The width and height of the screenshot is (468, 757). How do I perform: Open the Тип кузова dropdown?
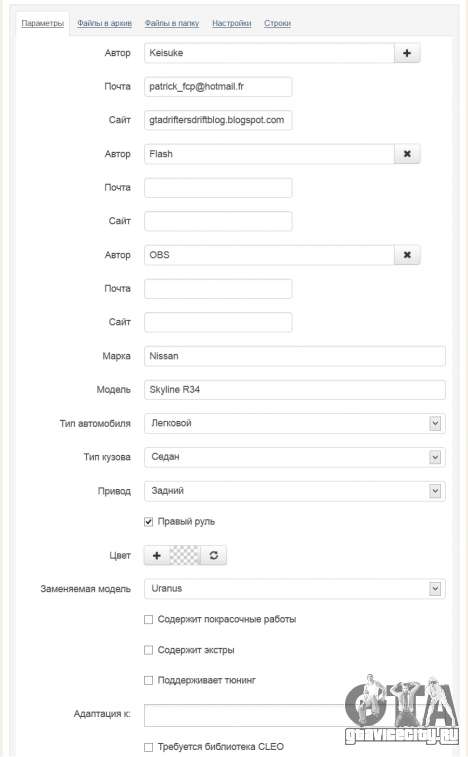point(295,457)
